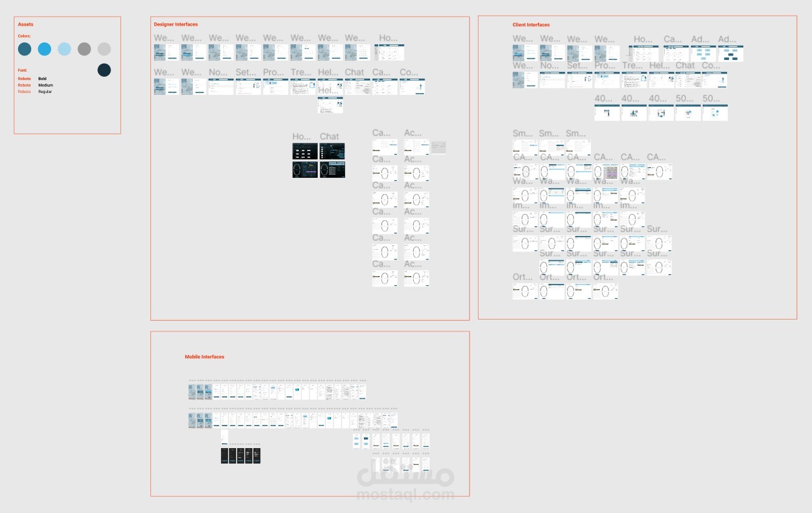
Task: Select 'No...' frame label in Designer Interfaces
Action: point(218,72)
